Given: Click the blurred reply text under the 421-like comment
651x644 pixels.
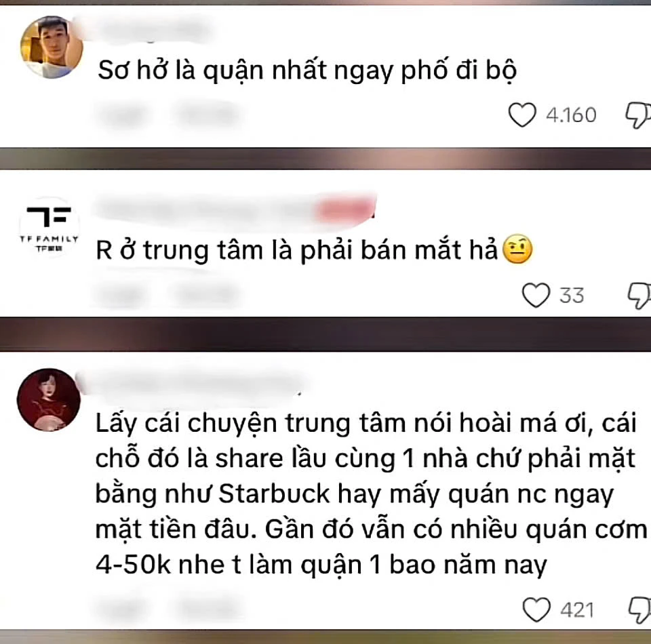Looking at the screenshot, I should pyautogui.click(x=206, y=609).
